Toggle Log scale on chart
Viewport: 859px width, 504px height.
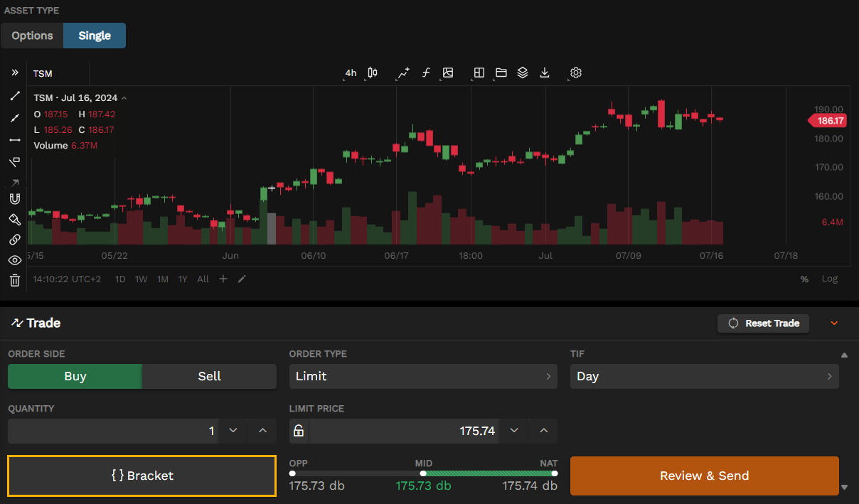point(830,279)
